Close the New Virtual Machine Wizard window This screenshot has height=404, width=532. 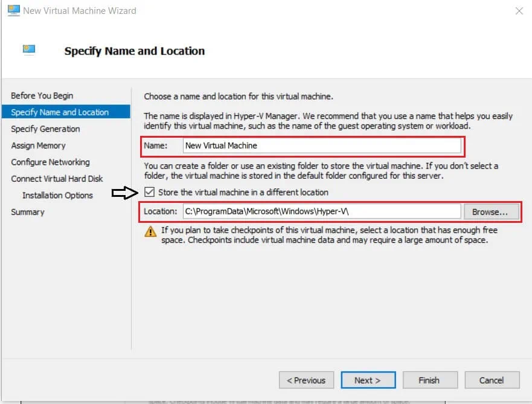tap(519, 11)
